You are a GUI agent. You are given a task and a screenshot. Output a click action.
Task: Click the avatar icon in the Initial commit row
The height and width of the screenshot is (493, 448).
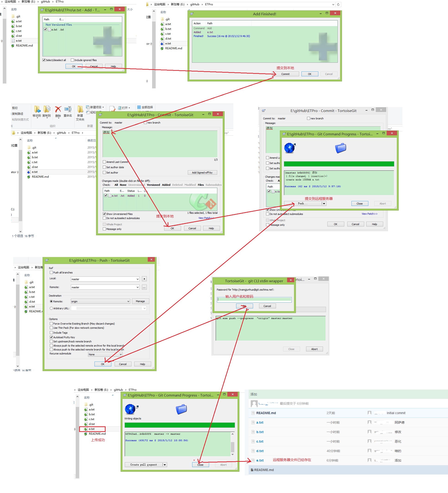click(370, 413)
